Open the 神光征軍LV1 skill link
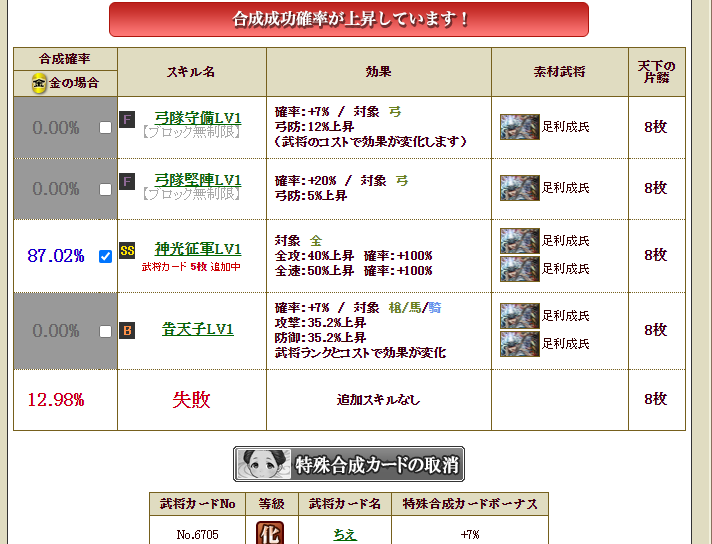Image resolution: width=712 pixels, height=544 pixels. [x=198, y=249]
